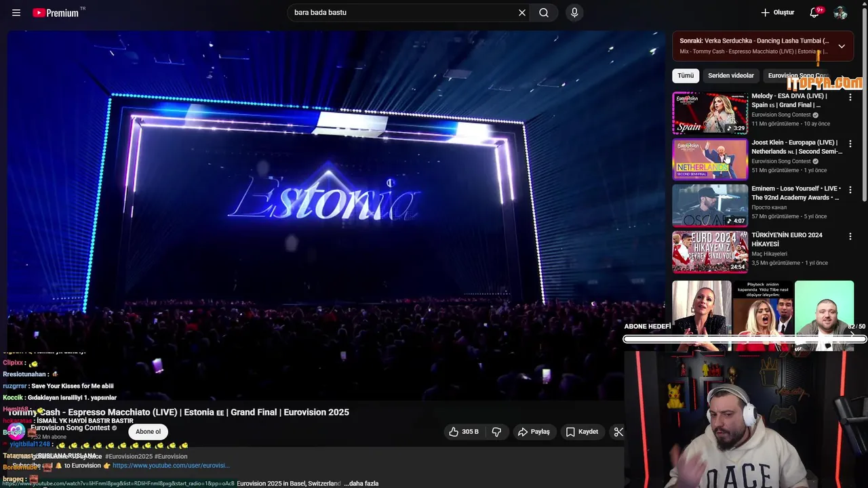Open options for Türkiye'nin Euro 2024 Hikayesi
The height and width of the screenshot is (488, 868).
click(850, 237)
